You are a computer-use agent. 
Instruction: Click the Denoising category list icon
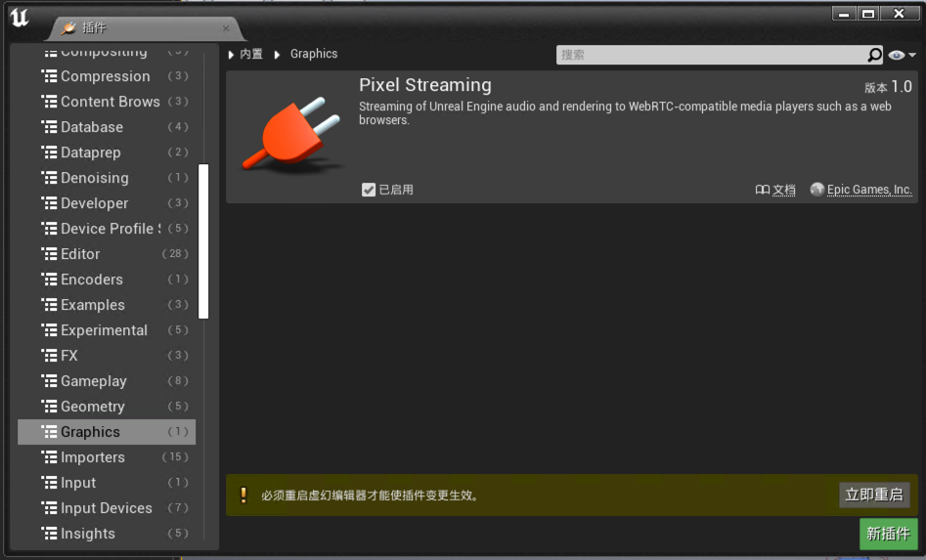click(50, 178)
